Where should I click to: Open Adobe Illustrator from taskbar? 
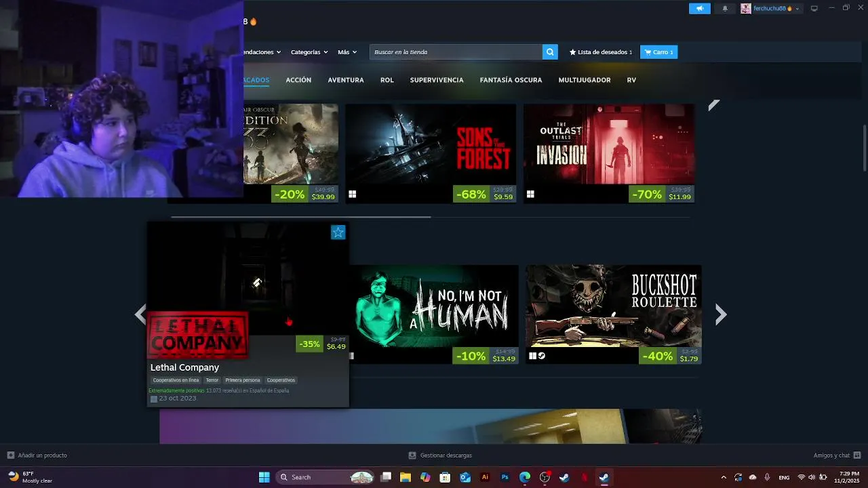pos(485,477)
